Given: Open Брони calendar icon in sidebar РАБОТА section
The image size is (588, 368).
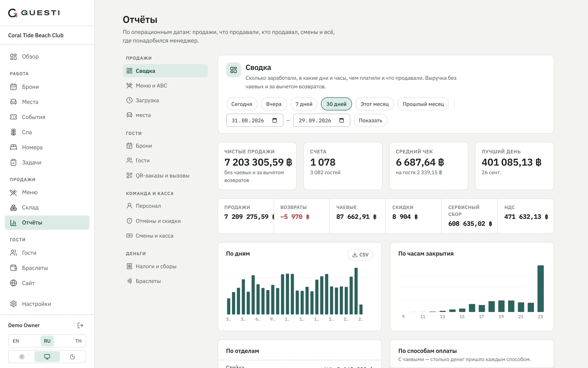Looking at the screenshot, I should (x=13, y=87).
